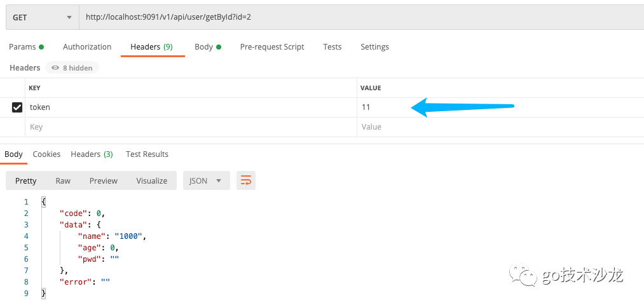
Task: Go to Pre-request Script tab
Action: click(x=272, y=47)
